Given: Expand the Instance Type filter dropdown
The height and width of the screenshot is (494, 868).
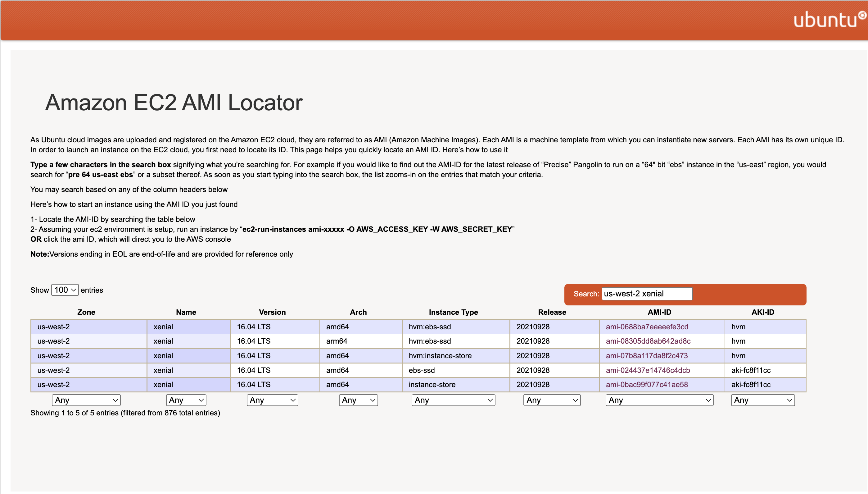Looking at the screenshot, I should click(x=453, y=400).
